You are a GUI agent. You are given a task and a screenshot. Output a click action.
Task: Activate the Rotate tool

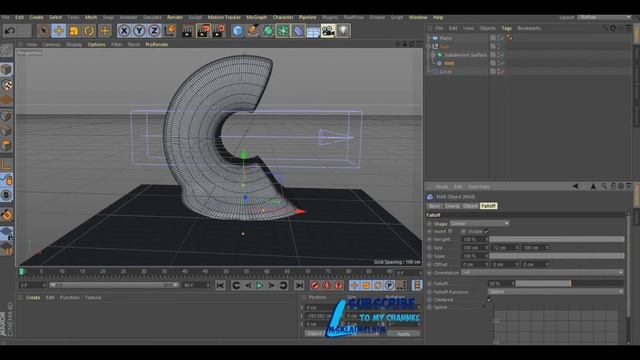point(89,31)
